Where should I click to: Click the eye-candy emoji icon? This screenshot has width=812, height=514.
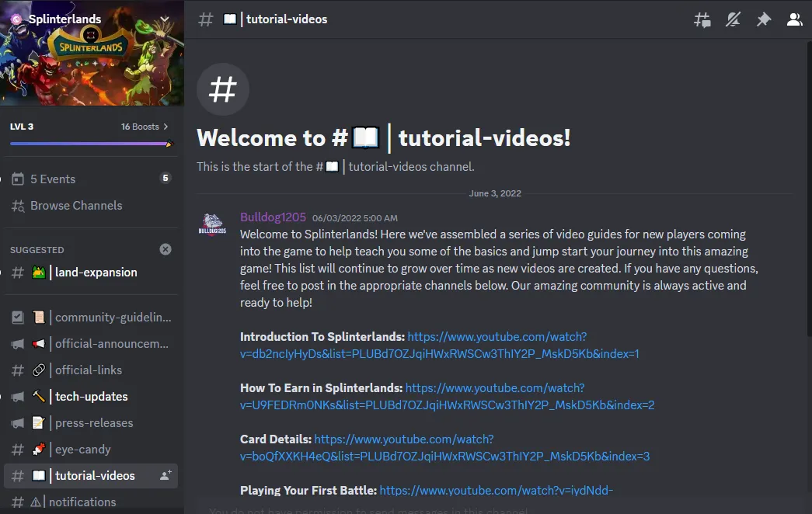[x=39, y=450]
